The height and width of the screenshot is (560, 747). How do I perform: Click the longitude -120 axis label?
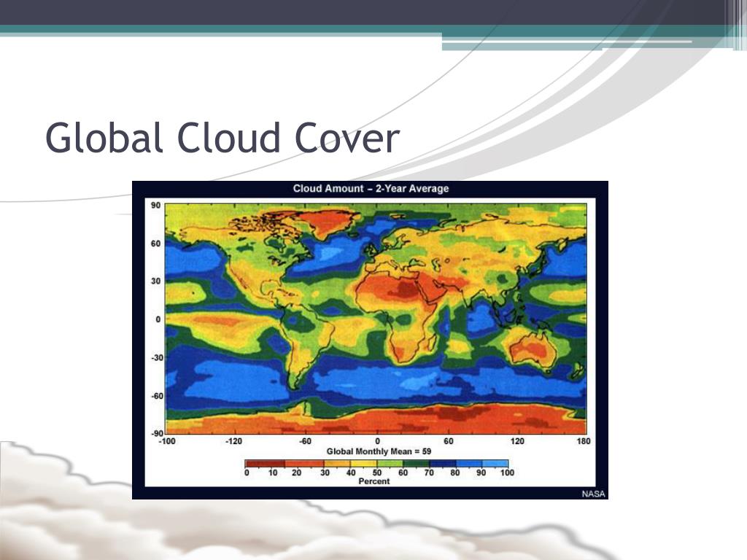point(233,441)
